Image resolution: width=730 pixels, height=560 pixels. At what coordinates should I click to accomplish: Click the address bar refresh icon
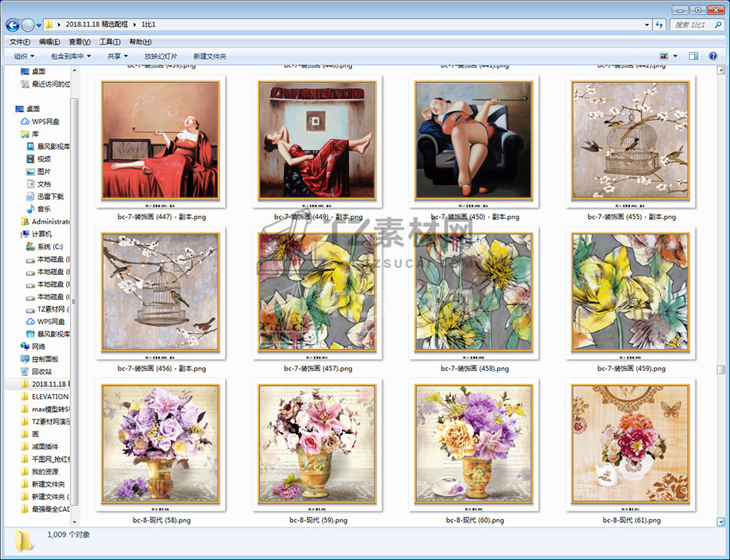point(659,25)
